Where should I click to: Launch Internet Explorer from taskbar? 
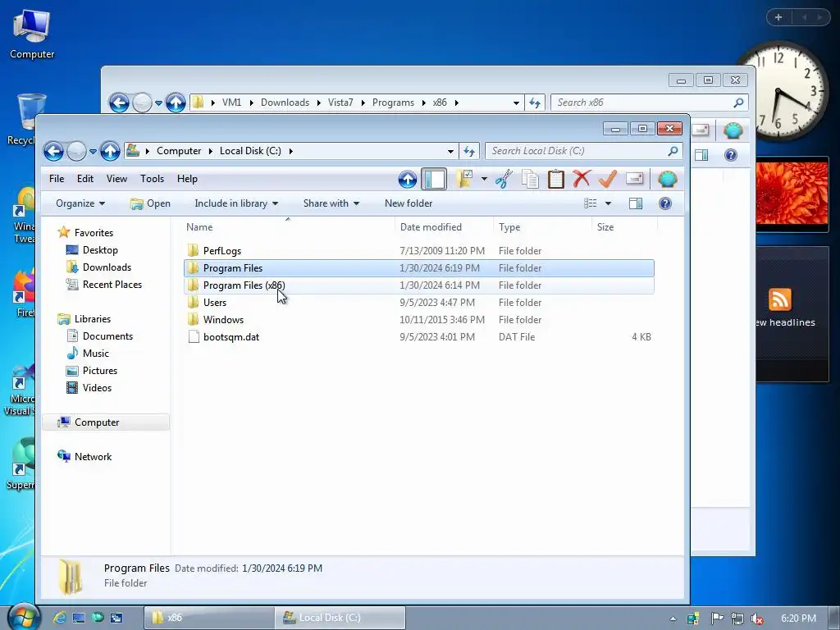tap(59, 618)
